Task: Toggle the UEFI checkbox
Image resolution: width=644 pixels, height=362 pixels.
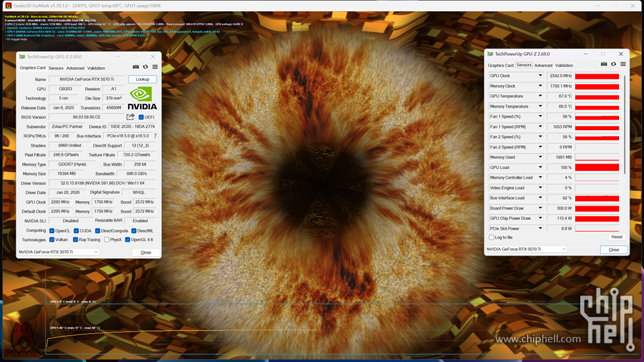Action: point(141,117)
